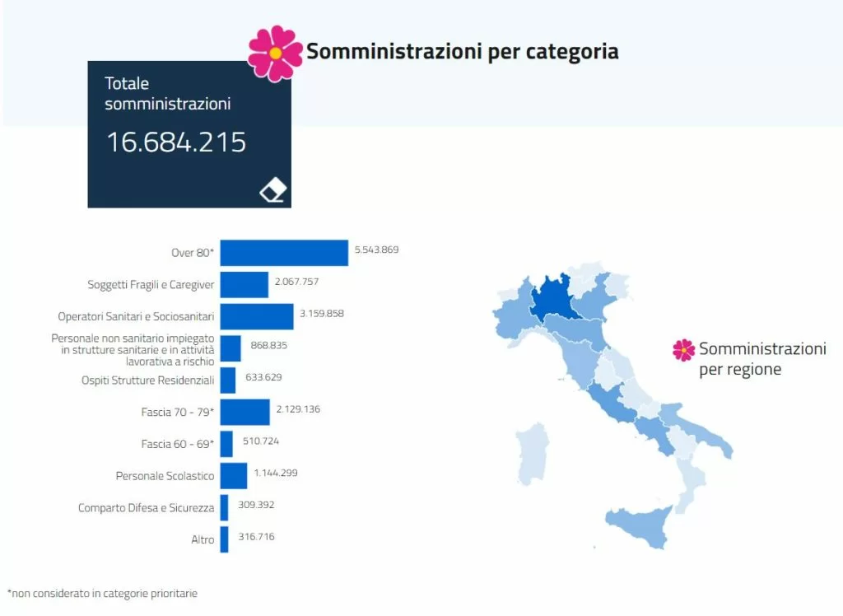Viewport: 843px width, 616px height.
Task: Pick the 'Operatori Sanitari e Sociosanitari' bar
Action: tap(256, 317)
